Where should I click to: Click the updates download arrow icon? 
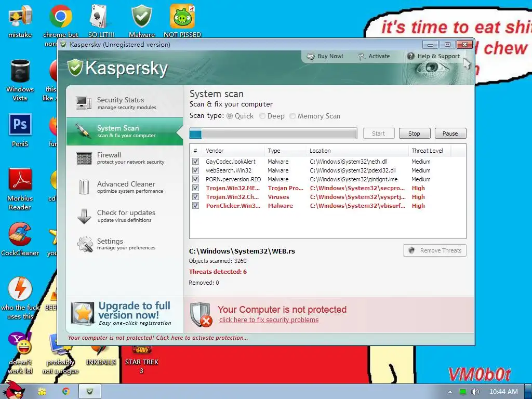pos(84,216)
